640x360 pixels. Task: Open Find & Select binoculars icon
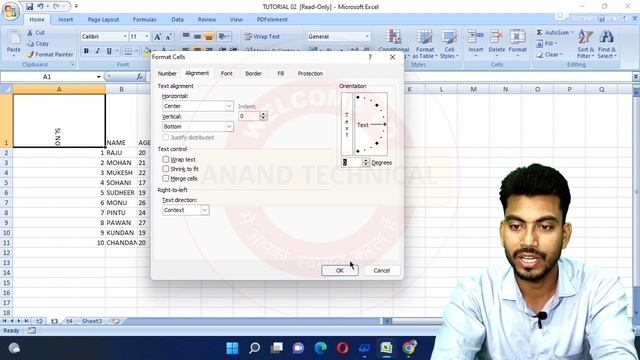pyautogui.click(x=607, y=37)
